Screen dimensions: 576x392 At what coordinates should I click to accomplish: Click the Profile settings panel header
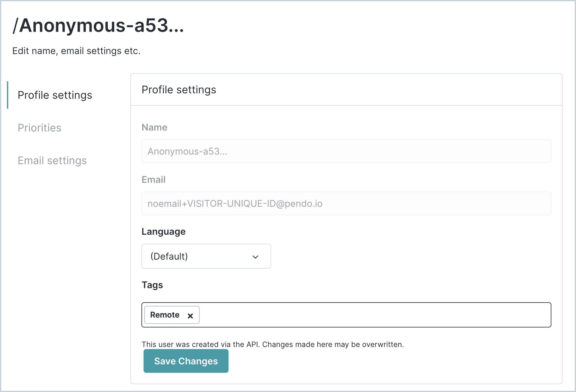tap(179, 90)
